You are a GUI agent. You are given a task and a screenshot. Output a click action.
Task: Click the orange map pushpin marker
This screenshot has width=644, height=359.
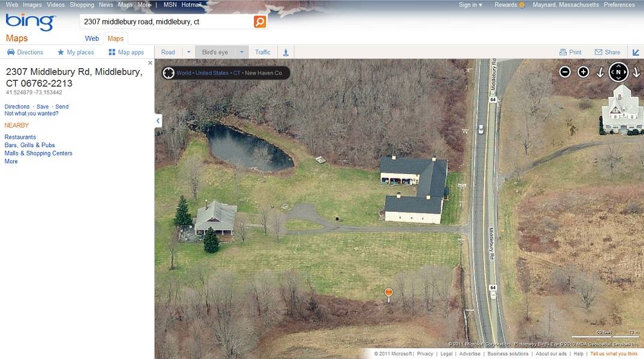(389, 294)
